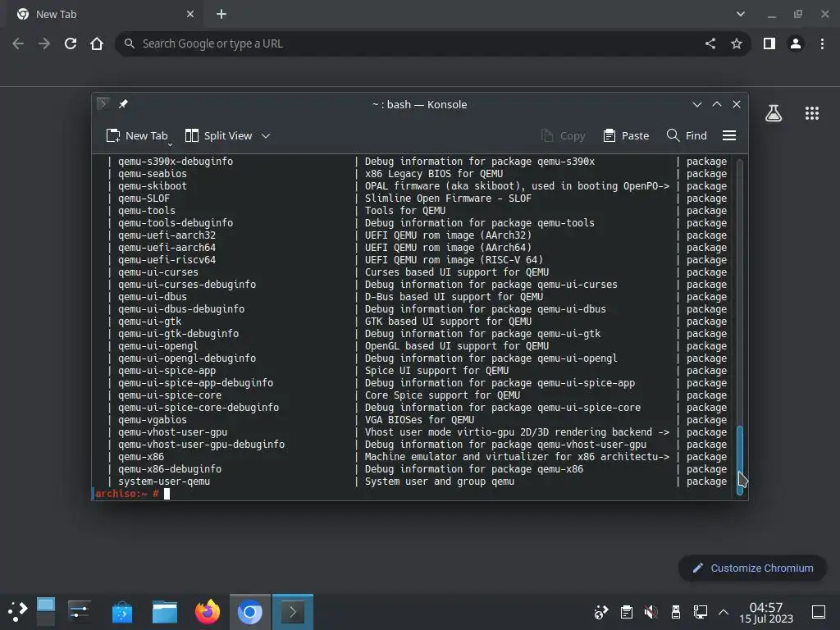Switch to Chromium taskbar entry

(249, 612)
